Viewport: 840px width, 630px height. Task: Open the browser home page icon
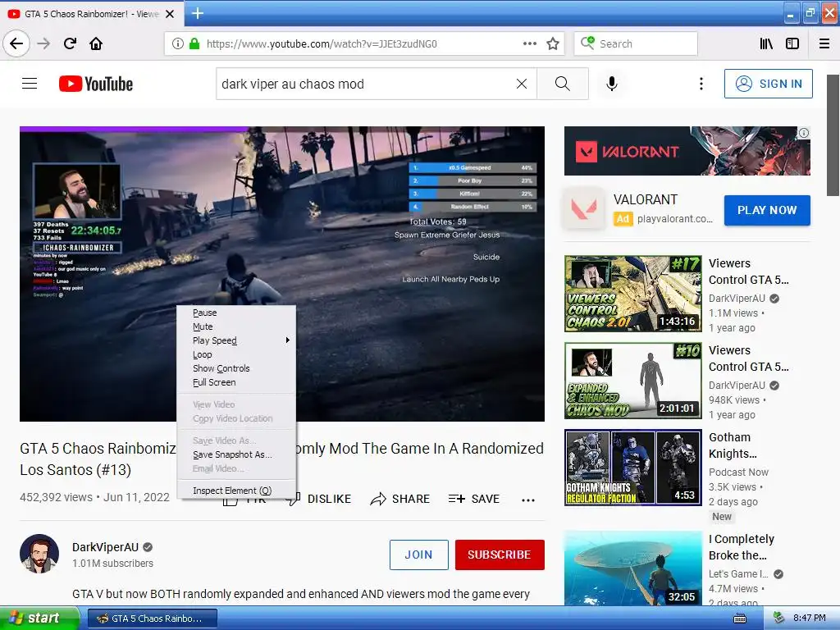point(96,43)
